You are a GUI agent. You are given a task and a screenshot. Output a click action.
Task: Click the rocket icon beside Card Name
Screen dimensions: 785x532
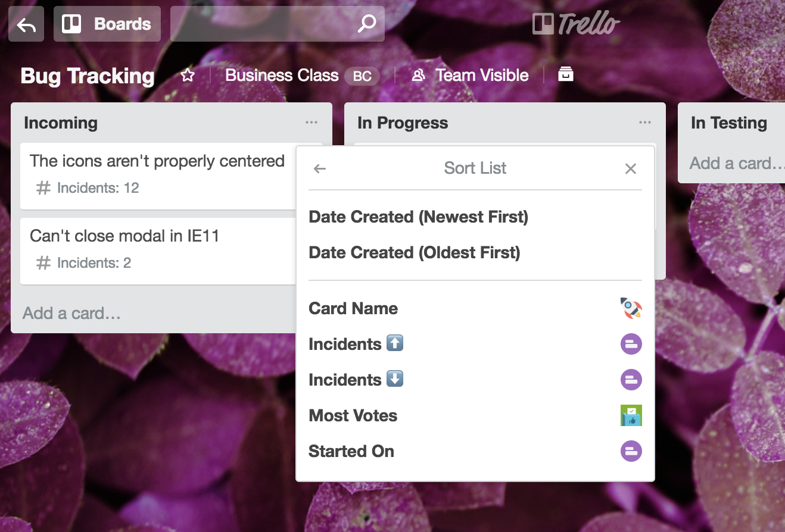[631, 308]
